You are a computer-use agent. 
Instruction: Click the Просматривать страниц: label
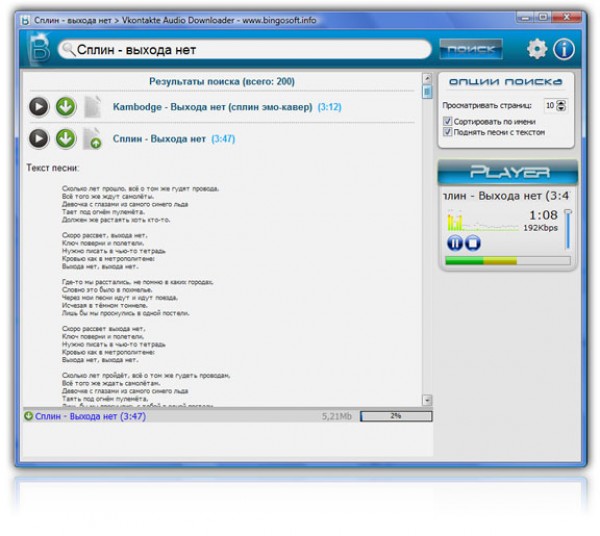487,105
